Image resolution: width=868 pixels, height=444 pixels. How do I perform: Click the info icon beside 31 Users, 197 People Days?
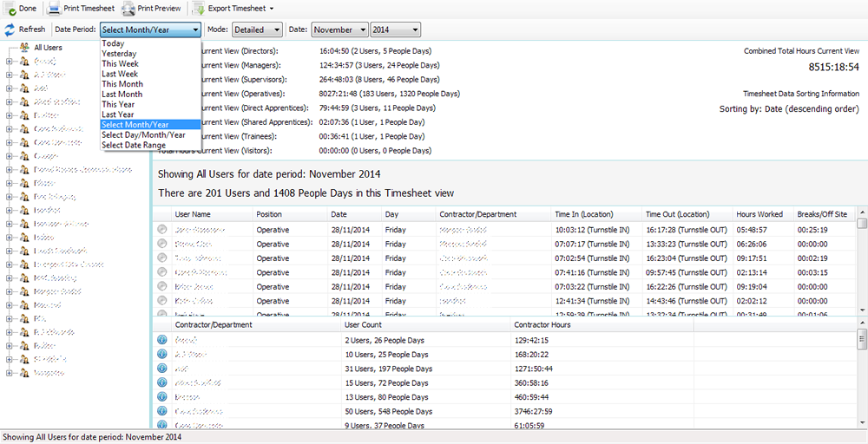(161, 368)
